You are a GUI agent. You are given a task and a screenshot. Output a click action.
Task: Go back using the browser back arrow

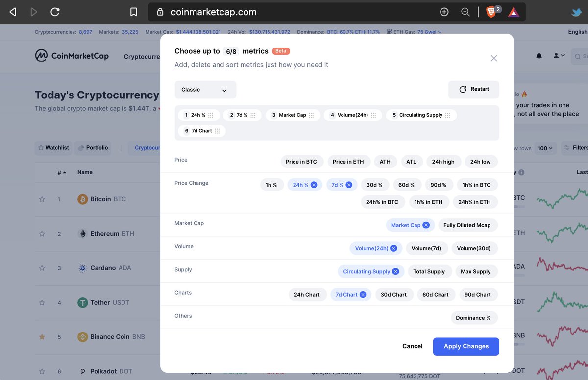pyautogui.click(x=13, y=12)
